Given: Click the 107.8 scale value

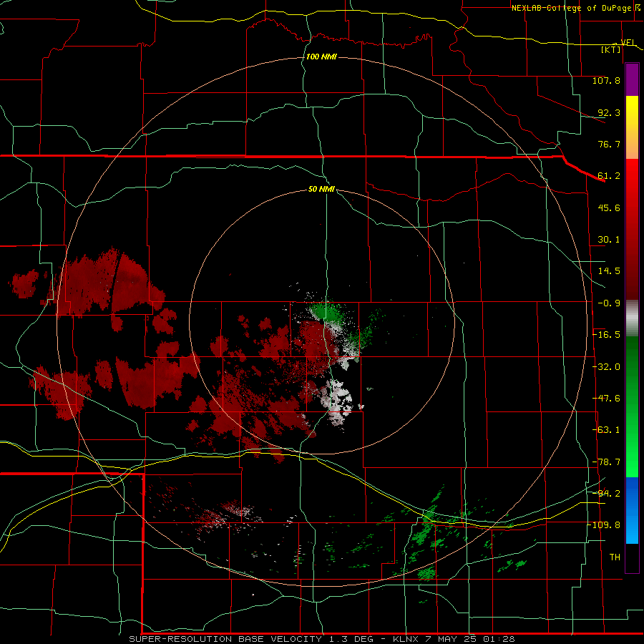Looking at the screenshot, I should 606,80.
